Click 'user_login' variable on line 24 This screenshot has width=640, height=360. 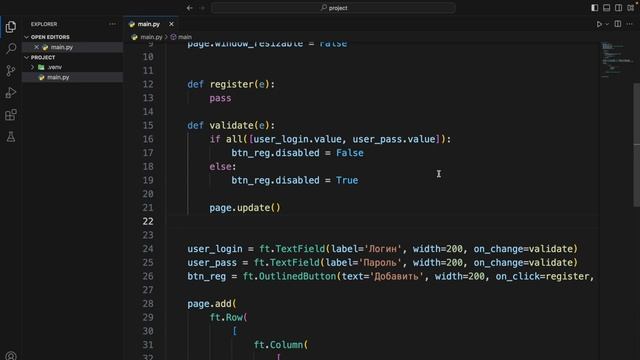click(215, 249)
